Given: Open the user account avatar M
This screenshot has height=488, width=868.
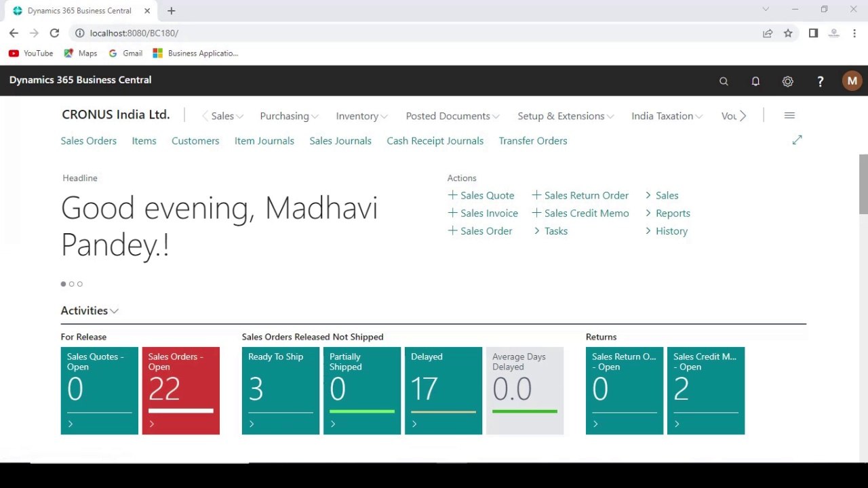Looking at the screenshot, I should 852,81.
